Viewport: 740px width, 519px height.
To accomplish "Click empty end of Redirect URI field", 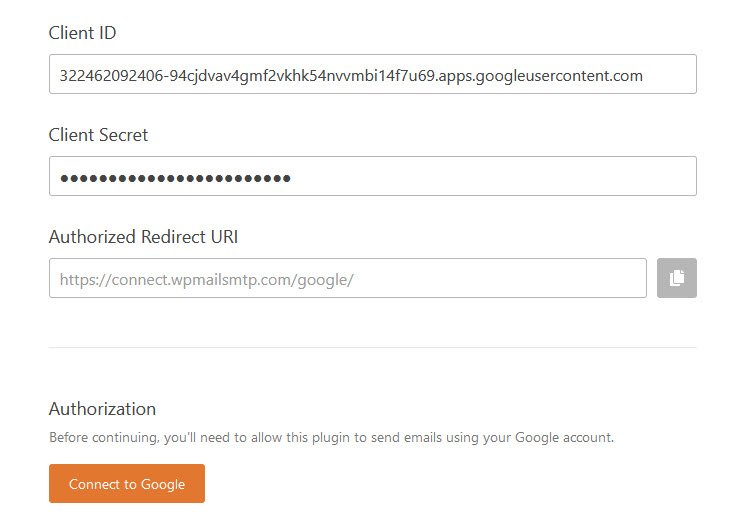I will (500, 278).
